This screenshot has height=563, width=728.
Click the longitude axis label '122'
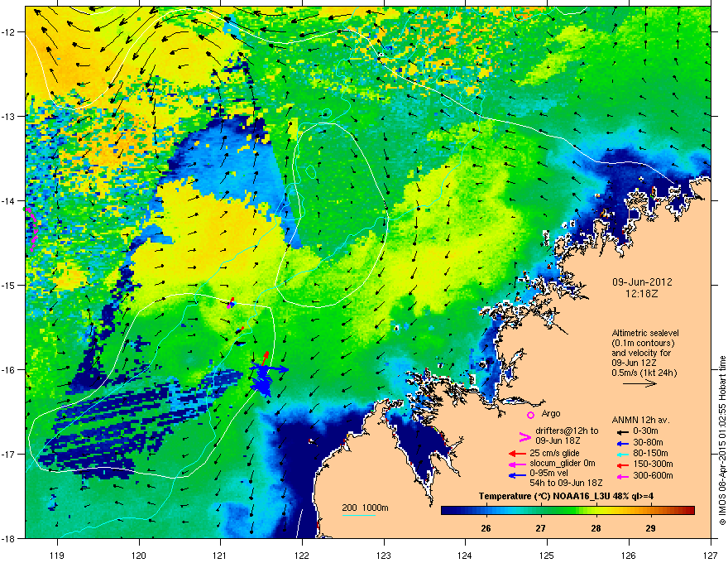point(302,556)
